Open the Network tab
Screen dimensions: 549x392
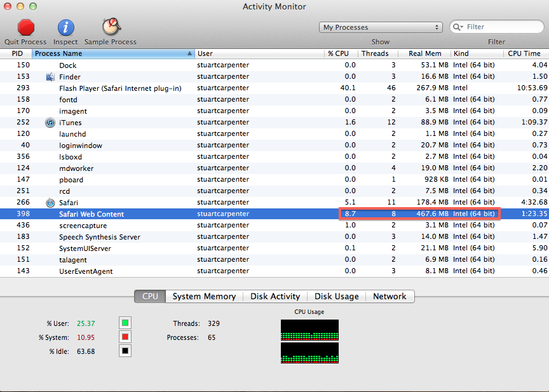point(390,296)
